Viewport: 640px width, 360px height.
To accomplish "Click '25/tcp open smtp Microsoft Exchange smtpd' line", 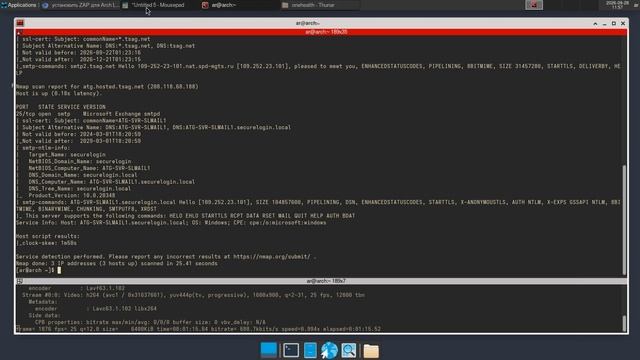I will tap(88, 114).
